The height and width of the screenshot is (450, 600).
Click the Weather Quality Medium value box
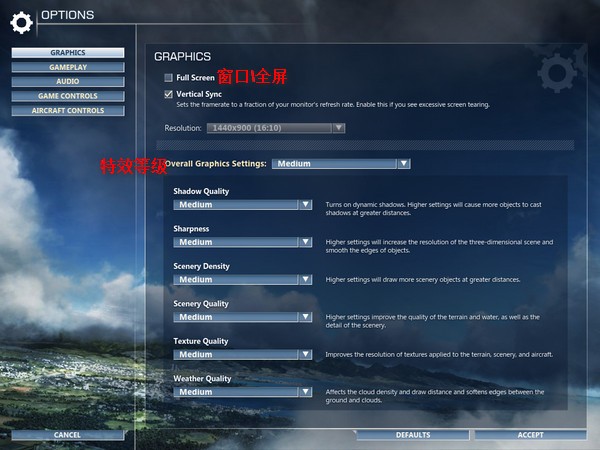236,392
